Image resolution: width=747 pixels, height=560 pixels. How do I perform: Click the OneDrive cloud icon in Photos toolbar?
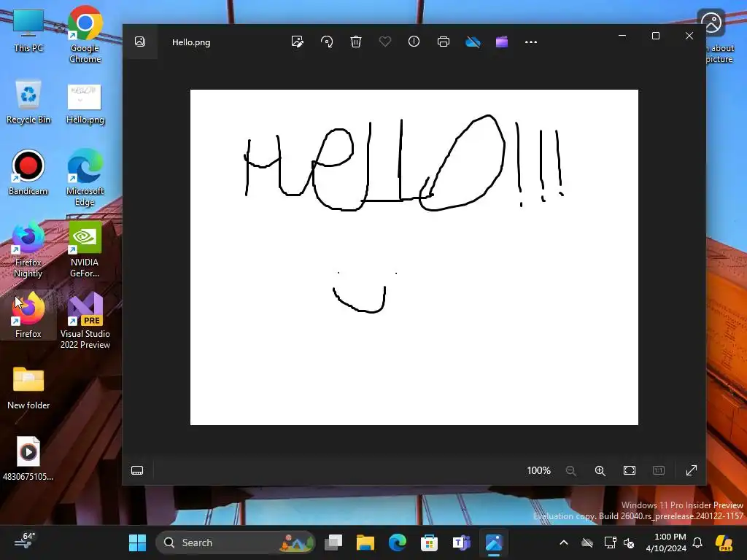coord(473,42)
